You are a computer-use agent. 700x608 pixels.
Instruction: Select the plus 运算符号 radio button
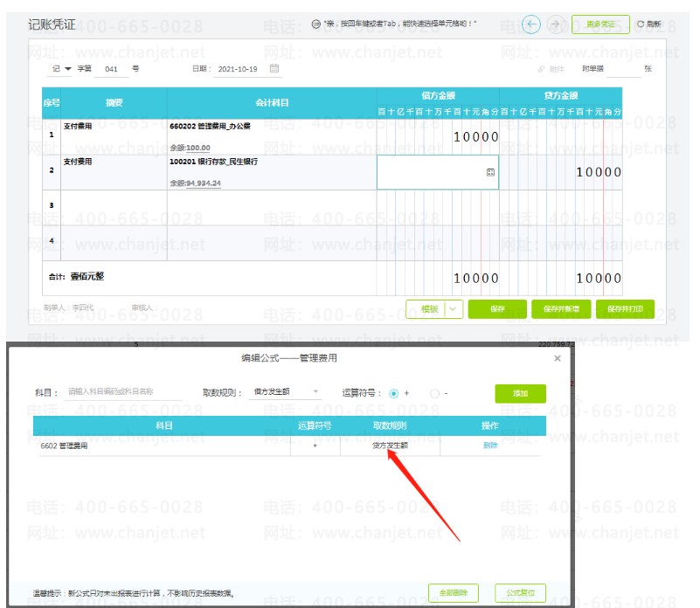[394, 393]
